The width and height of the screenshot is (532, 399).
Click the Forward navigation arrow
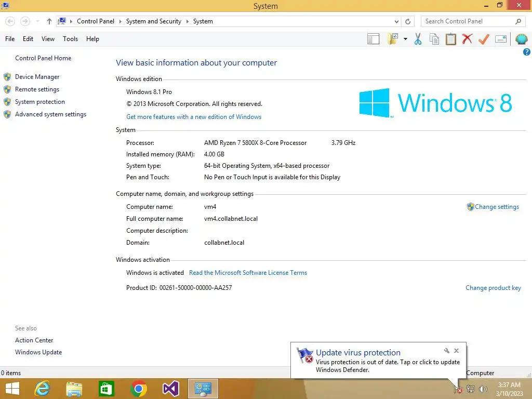pyautogui.click(x=25, y=21)
